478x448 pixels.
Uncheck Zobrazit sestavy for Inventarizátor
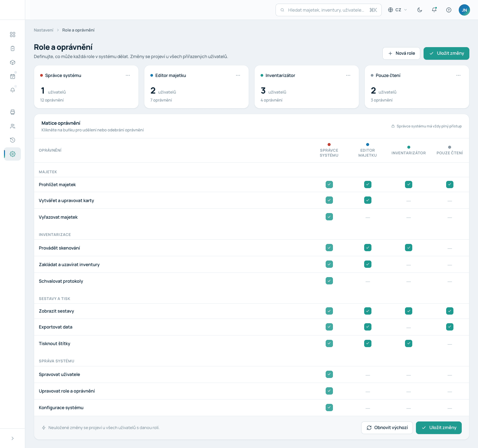409,311
